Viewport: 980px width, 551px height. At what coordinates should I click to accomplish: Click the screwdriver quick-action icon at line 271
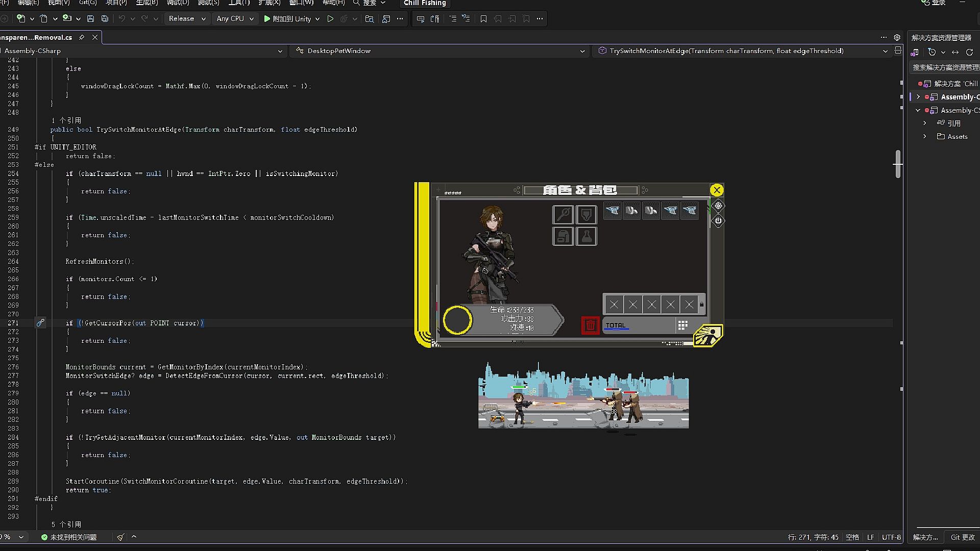pos(40,322)
